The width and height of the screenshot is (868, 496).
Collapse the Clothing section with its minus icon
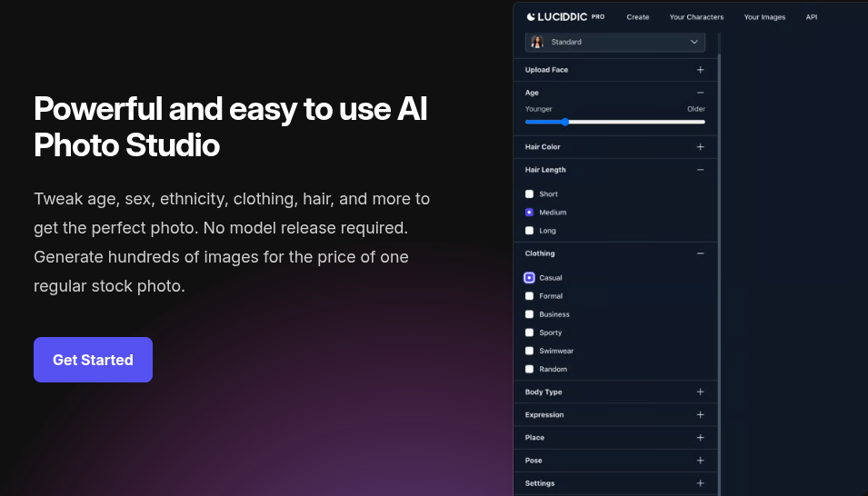pyautogui.click(x=700, y=253)
